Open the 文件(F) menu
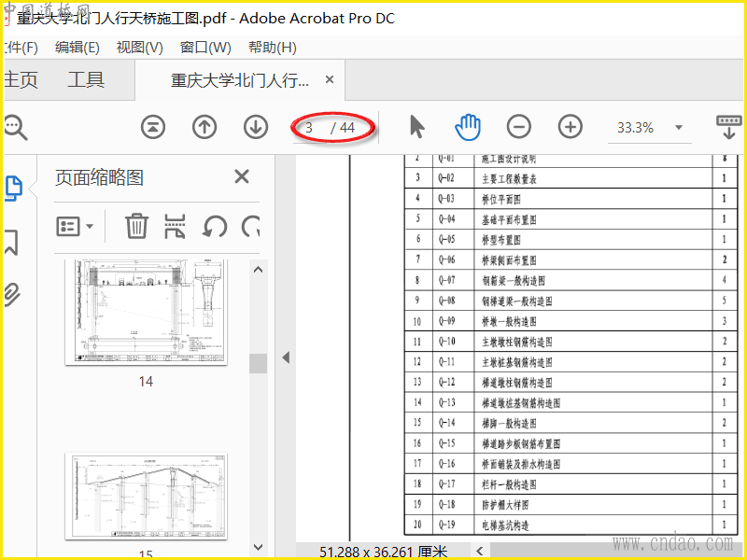 click(21, 48)
